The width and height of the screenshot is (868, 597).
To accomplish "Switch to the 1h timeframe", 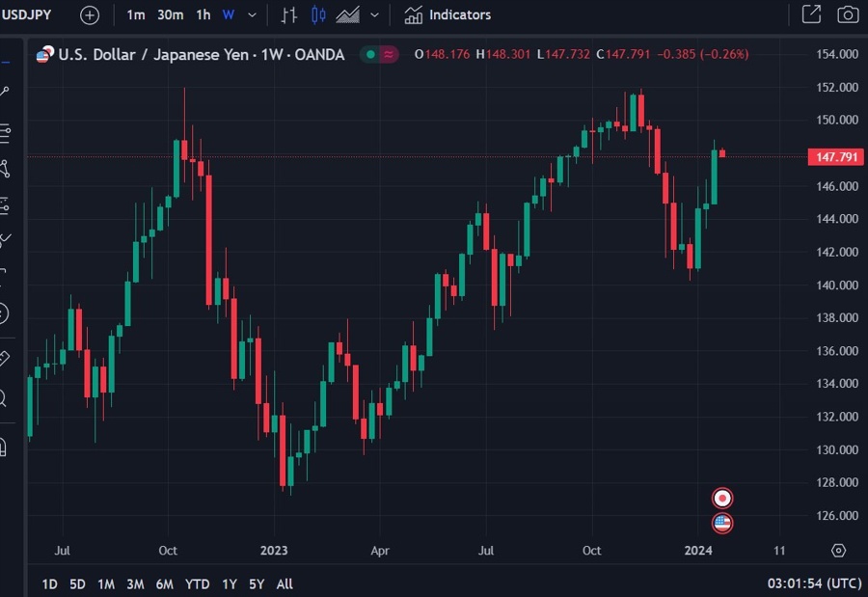I will tap(203, 15).
